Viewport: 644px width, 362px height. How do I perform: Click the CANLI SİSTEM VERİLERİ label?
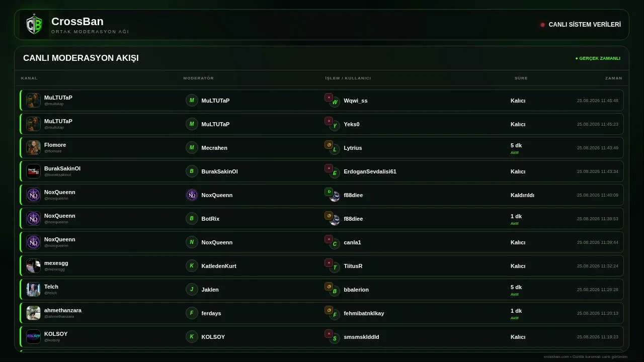pos(585,25)
